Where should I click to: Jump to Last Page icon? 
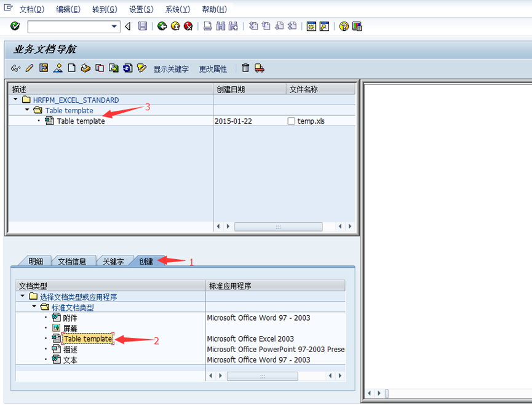click(x=292, y=26)
